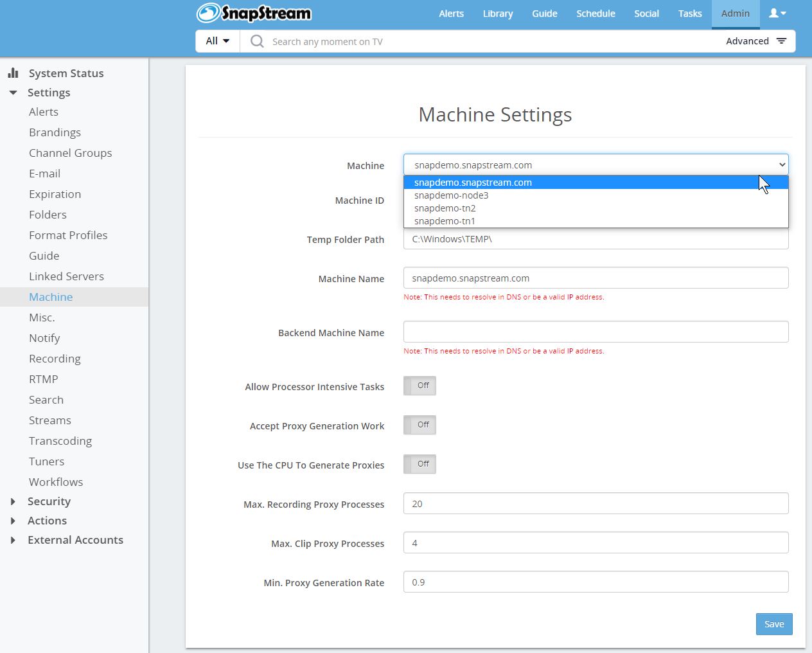Open the Guide top navigation tab
Image resolution: width=812 pixels, height=653 pixels.
pos(544,13)
